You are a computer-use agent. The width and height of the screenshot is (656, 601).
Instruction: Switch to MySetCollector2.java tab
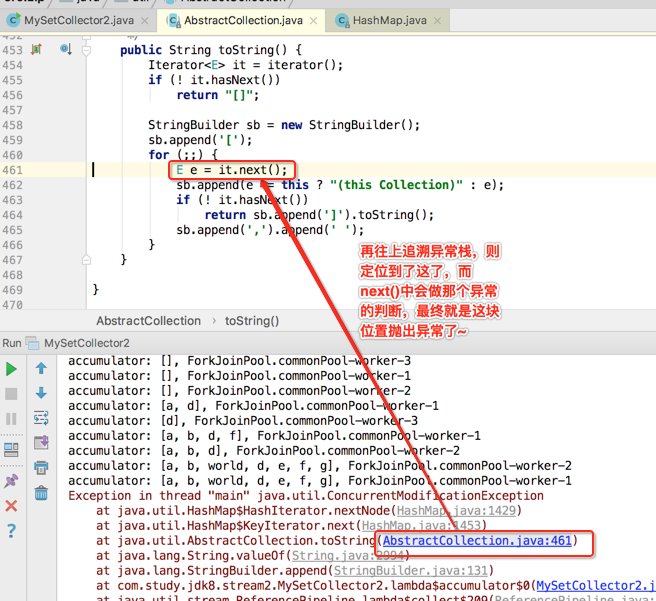78,20
